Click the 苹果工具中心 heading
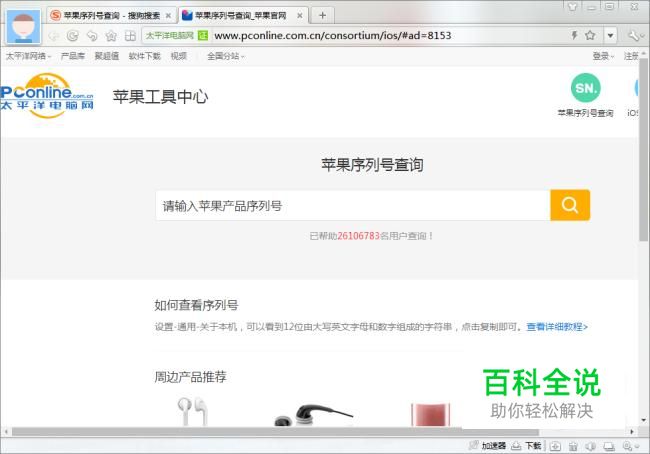Image resolution: width=650 pixels, height=454 pixels. [x=160, y=97]
